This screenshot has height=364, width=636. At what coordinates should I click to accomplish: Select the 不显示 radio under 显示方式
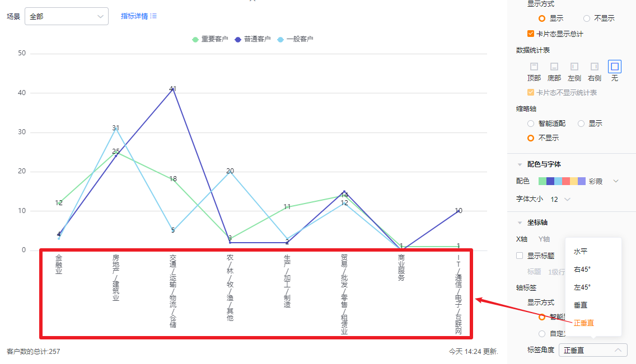[587, 18]
